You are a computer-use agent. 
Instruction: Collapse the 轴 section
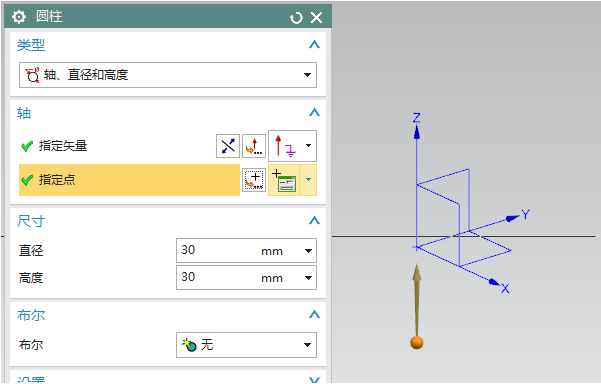(x=314, y=113)
